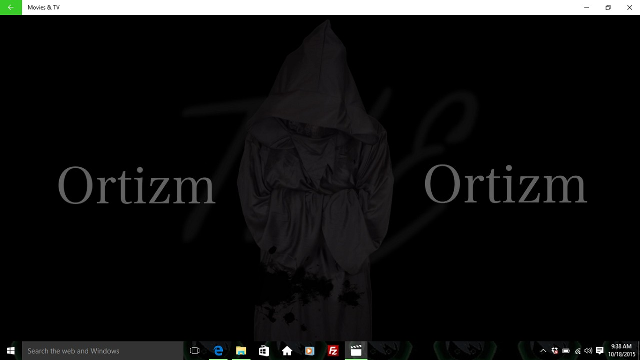
Task: Open the Windows Start menu
Action: point(11,351)
